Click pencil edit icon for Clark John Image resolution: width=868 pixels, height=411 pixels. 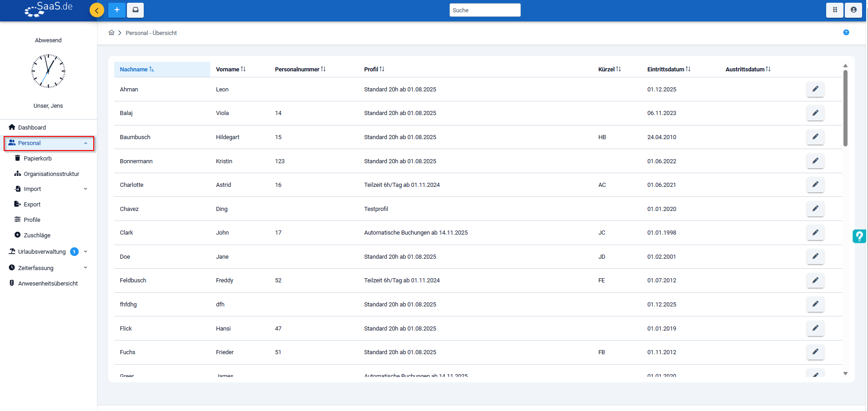coord(815,233)
